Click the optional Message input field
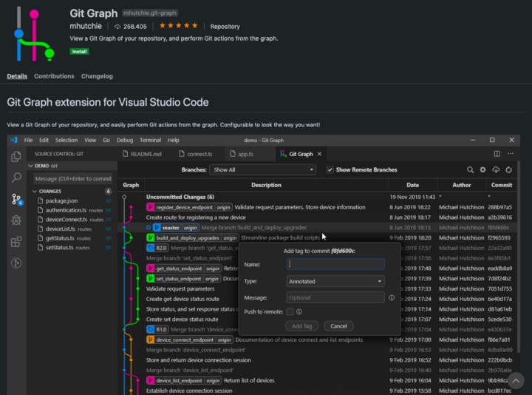The image size is (532, 395). [335, 298]
